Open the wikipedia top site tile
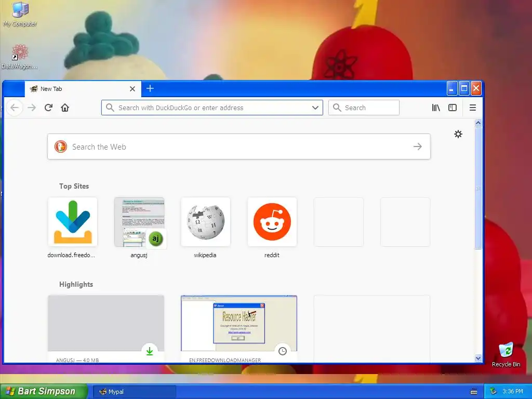 coord(206,222)
